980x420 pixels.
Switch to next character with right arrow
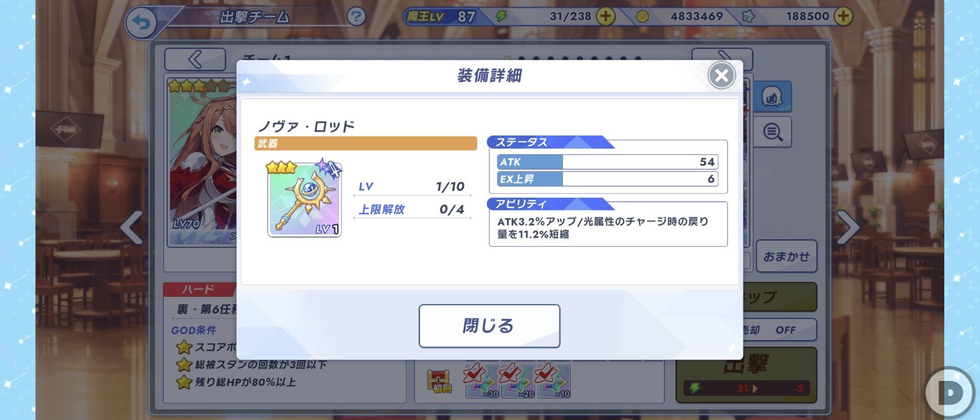click(x=847, y=227)
